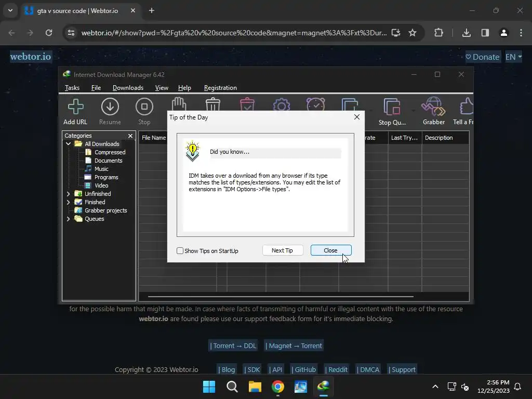This screenshot has width=532, height=399.
Task: Click the Description column header
Action: click(x=445, y=138)
